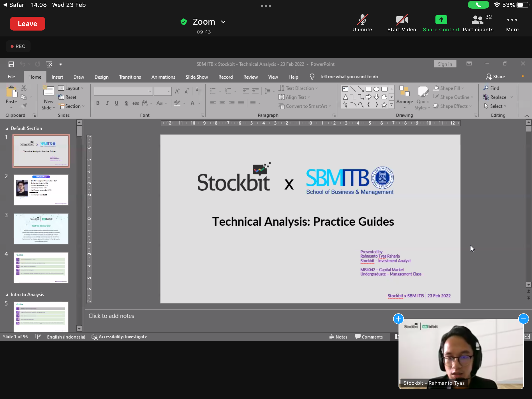The image size is (532, 399).
Task: Click the Share button in PowerPoint
Action: [496, 77]
